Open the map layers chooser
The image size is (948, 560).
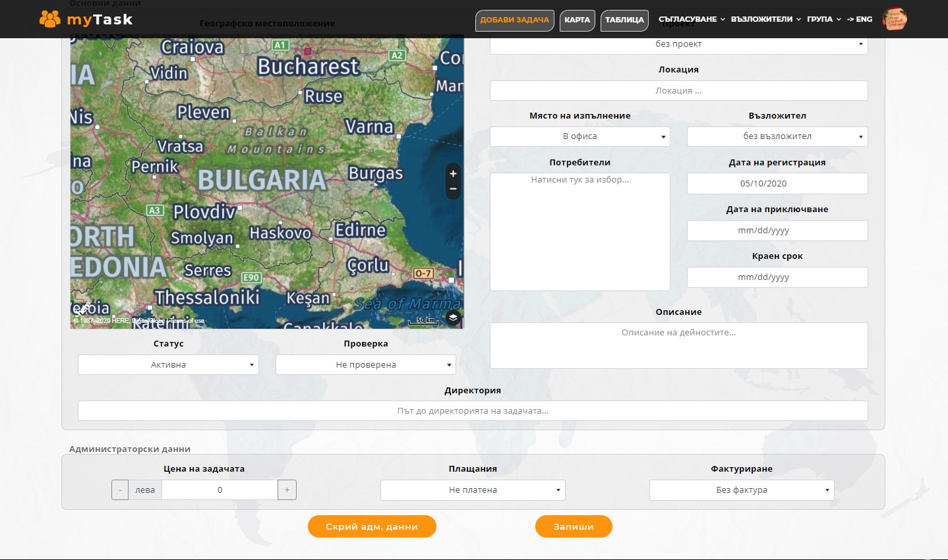453,318
